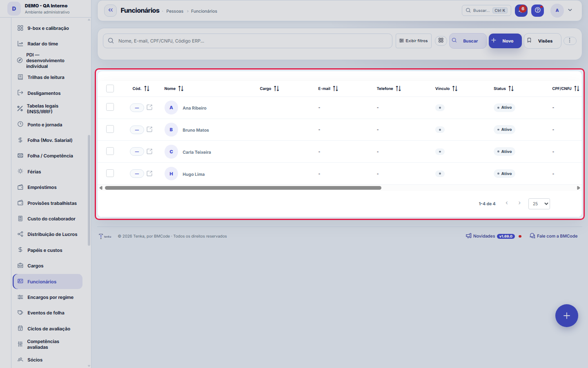The height and width of the screenshot is (368, 588).
Task: Open the help question mark icon
Action: point(538,10)
